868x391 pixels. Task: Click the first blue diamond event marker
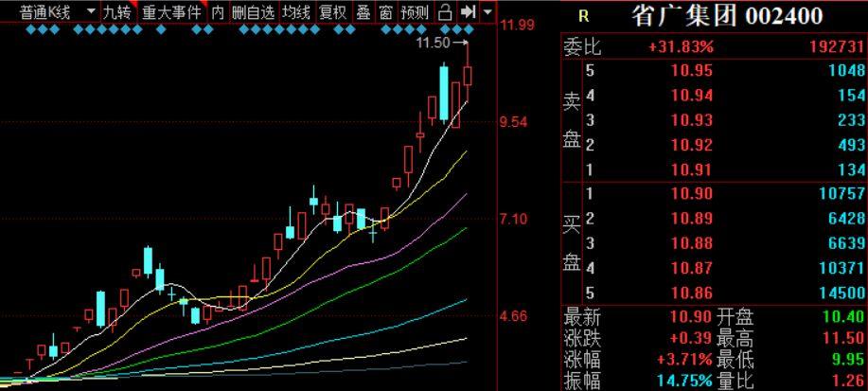tap(30, 28)
